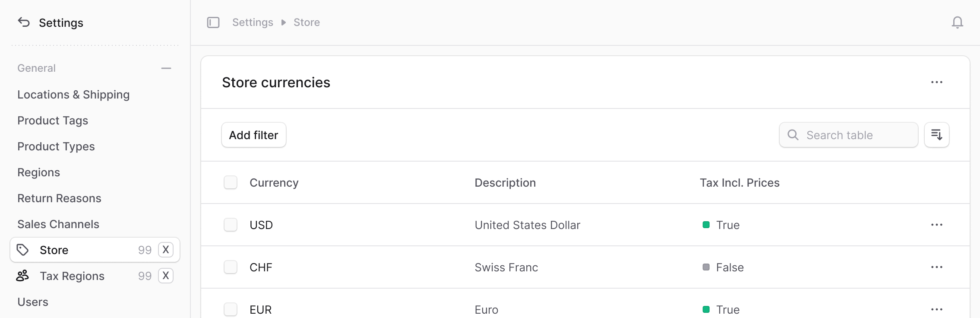Collapse the General section

166,68
